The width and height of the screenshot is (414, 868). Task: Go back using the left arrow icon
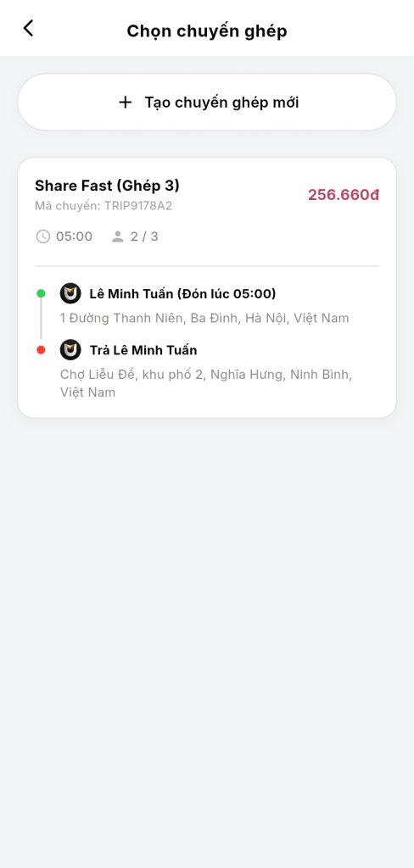(28, 28)
